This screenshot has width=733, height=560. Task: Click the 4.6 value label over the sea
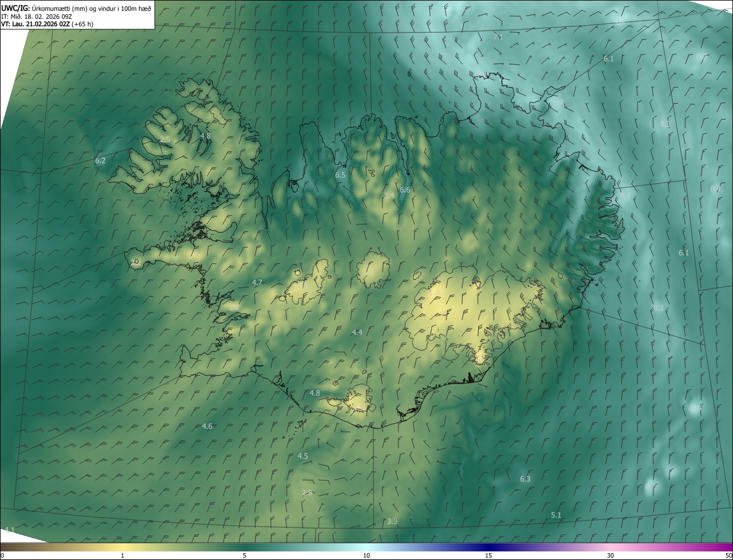point(207,426)
